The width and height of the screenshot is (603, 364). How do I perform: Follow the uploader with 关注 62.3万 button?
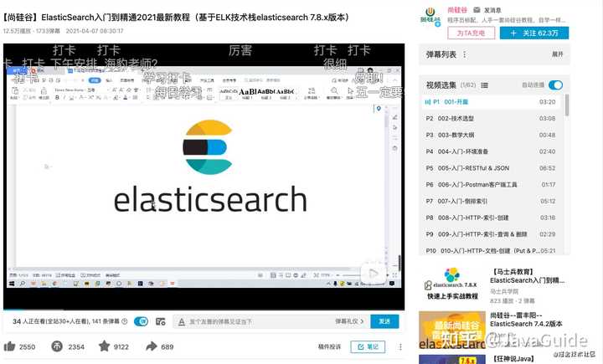coord(534,33)
